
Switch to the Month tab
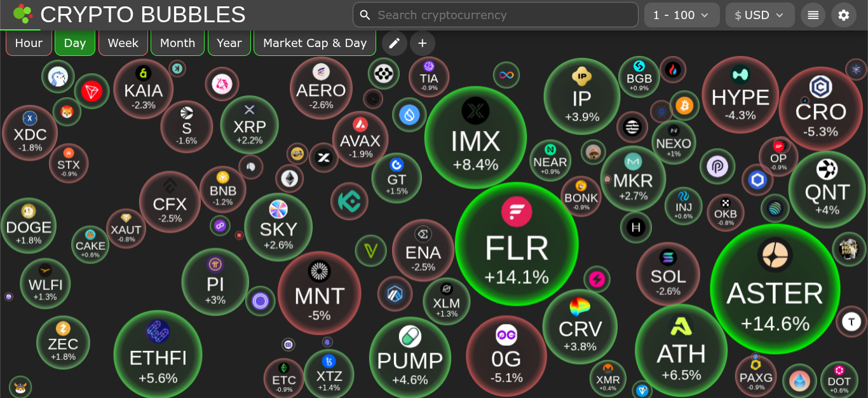178,43
